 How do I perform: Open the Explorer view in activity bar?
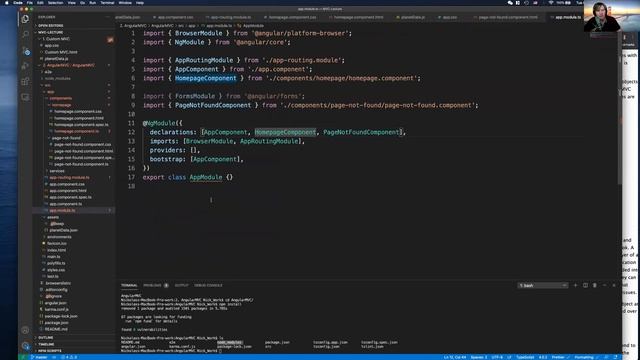pyautogui.click(x=25, y=19)
